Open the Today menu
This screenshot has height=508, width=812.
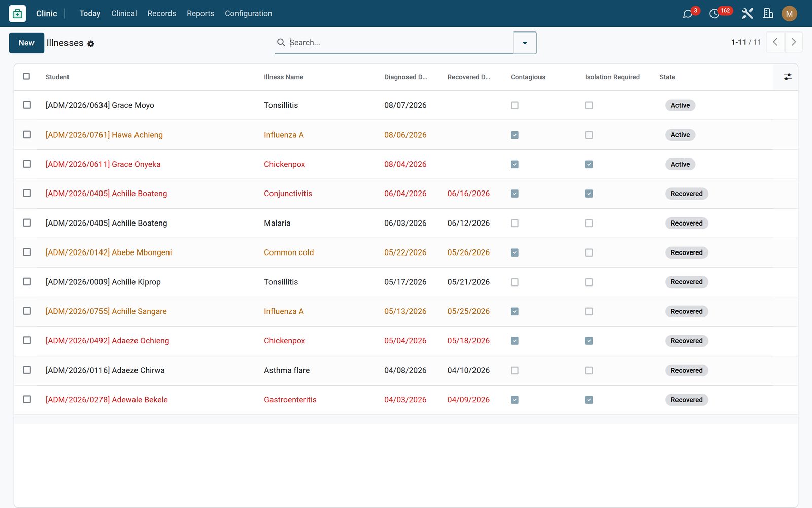coord(90,14)
